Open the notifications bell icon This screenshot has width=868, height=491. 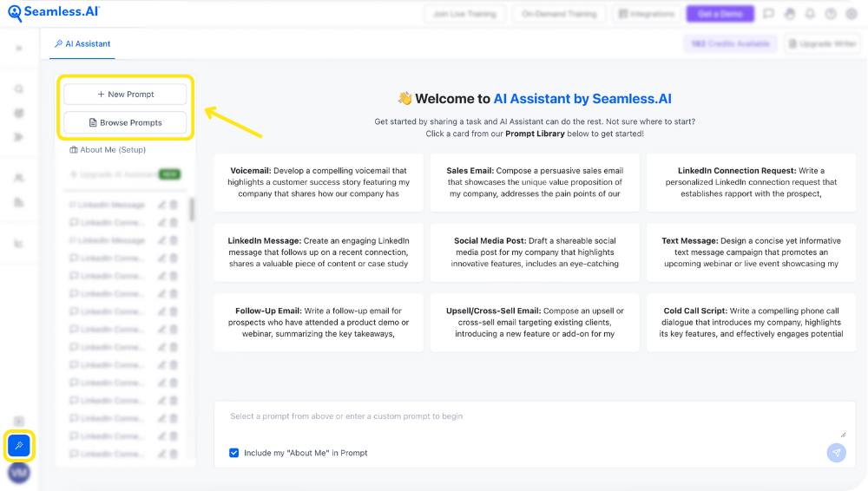point(810,14)
